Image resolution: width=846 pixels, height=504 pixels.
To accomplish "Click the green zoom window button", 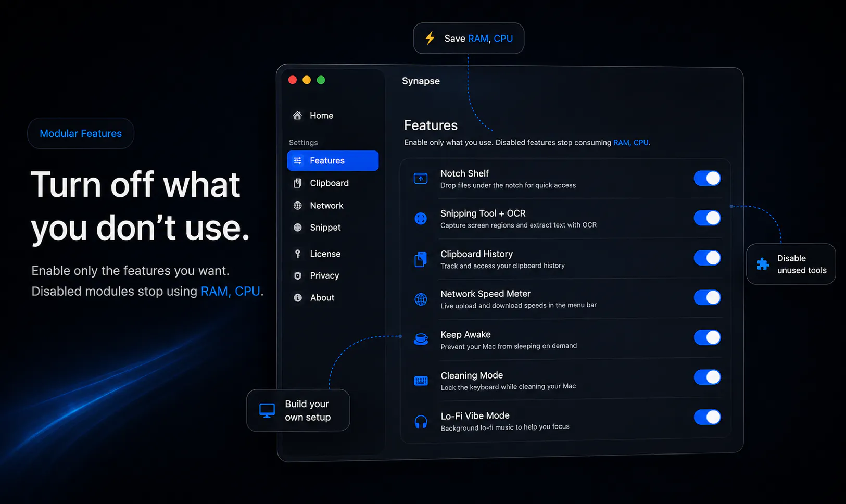I will click(321, 80).
